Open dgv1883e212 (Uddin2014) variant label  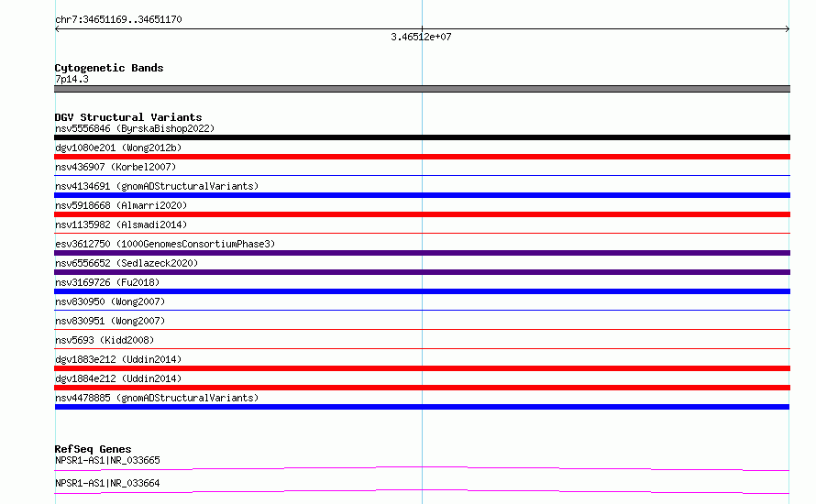(x=118, y=359)
